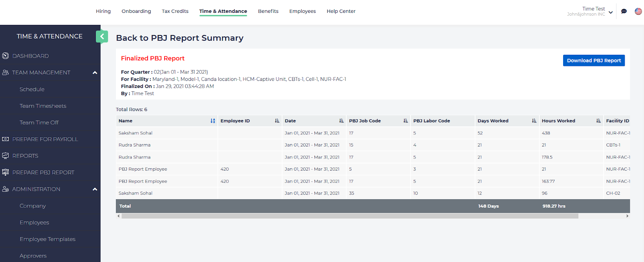
Task: Open Team Timesheets in the sidebar
Action: tap(43, 106)
